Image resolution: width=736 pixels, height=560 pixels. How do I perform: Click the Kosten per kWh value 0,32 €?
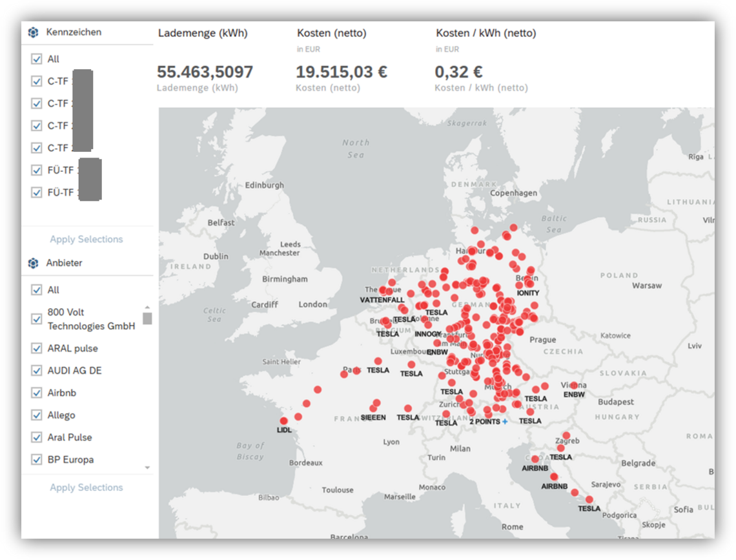point(458,72)
